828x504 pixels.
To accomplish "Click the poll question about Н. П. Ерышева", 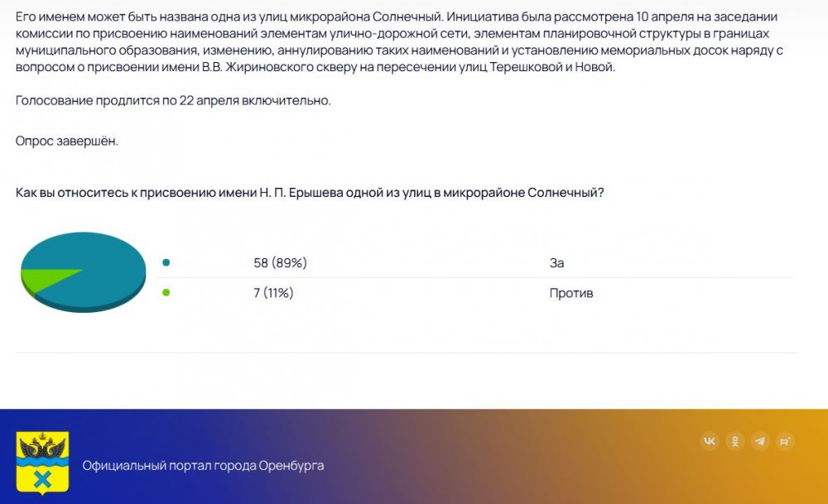I will 309,192.
